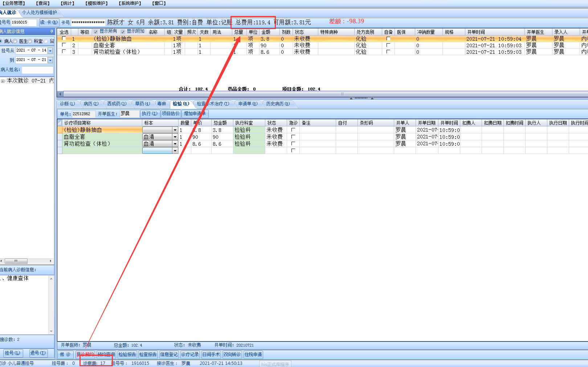
Task: Open the 【查询】 menu
Action: click(x=43, y=3)
